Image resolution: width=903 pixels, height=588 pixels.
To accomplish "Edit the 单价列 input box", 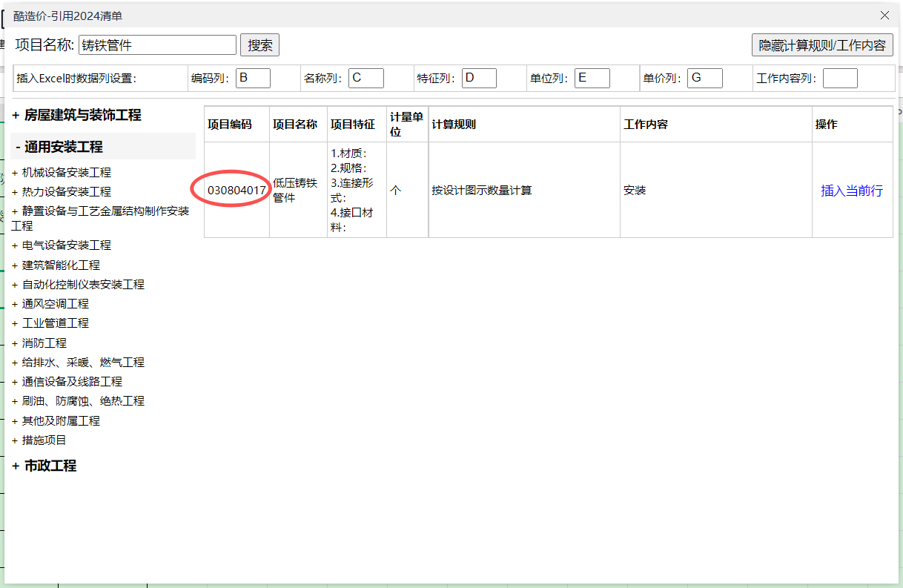I will [x=705, y=78].
